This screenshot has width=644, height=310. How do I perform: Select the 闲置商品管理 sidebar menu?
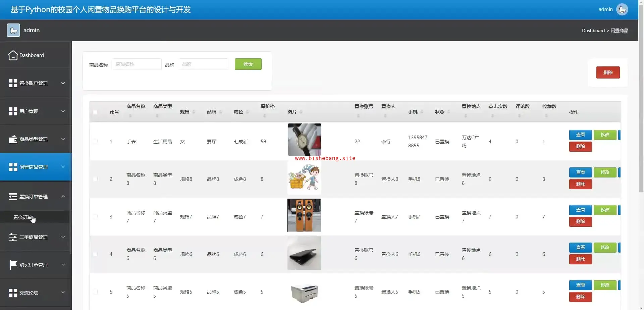(34, 167)
